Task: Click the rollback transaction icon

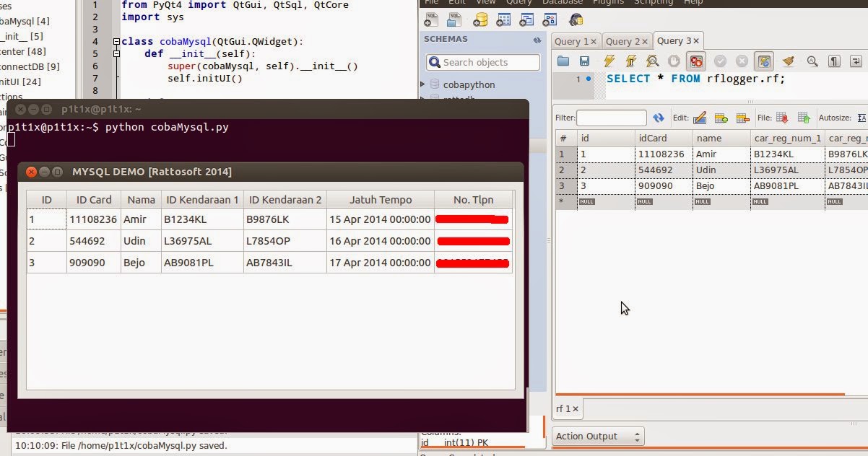Action: (742, 61)
